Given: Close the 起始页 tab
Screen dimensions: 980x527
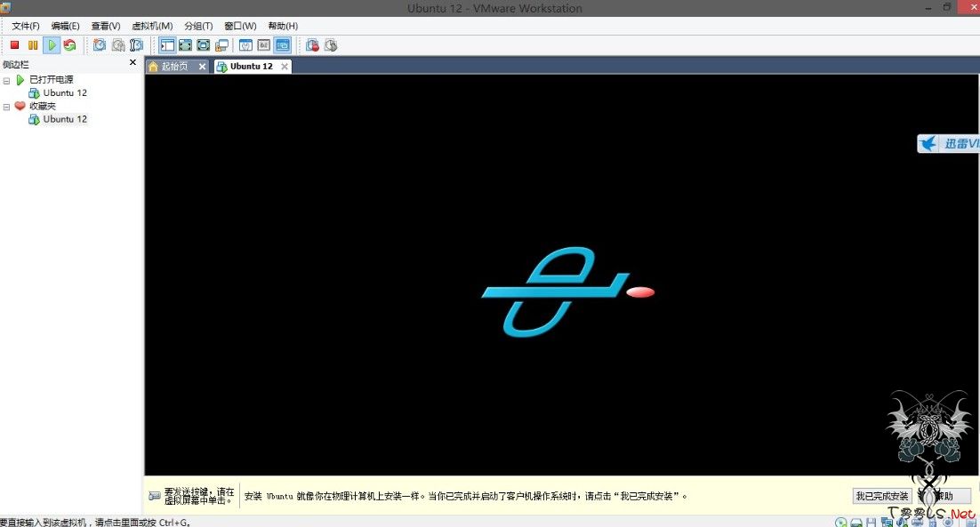Looking at the screenshot, I should (x=203, y=66).
